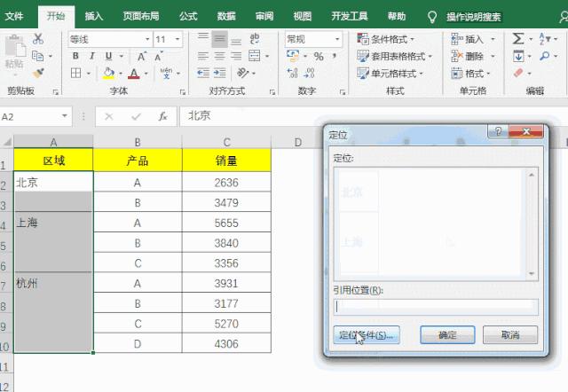Viewport: 568px width, 392px height.
Task: Open 单元格样式 cell styles menu
Action: point(390,74)
